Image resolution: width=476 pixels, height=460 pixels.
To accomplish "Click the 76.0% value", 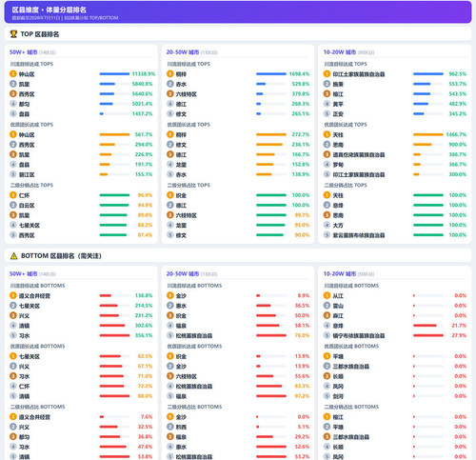I will point(302,335).
